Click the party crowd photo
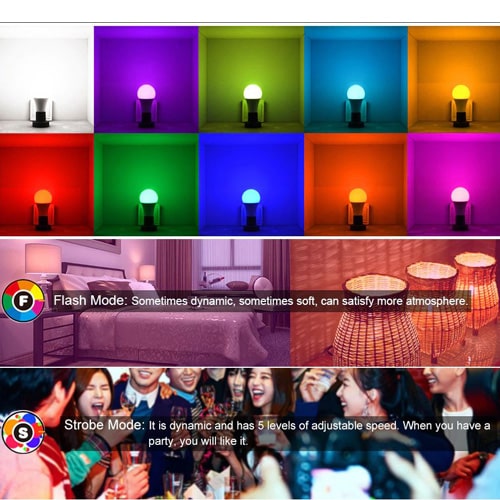 [250, 433]
